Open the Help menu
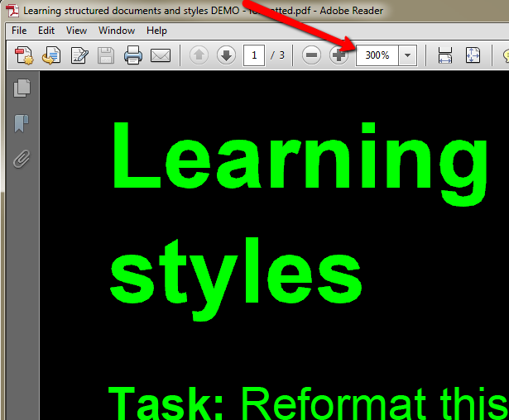The width and height of the screenshot is (509, 420). tap(156, 31)
